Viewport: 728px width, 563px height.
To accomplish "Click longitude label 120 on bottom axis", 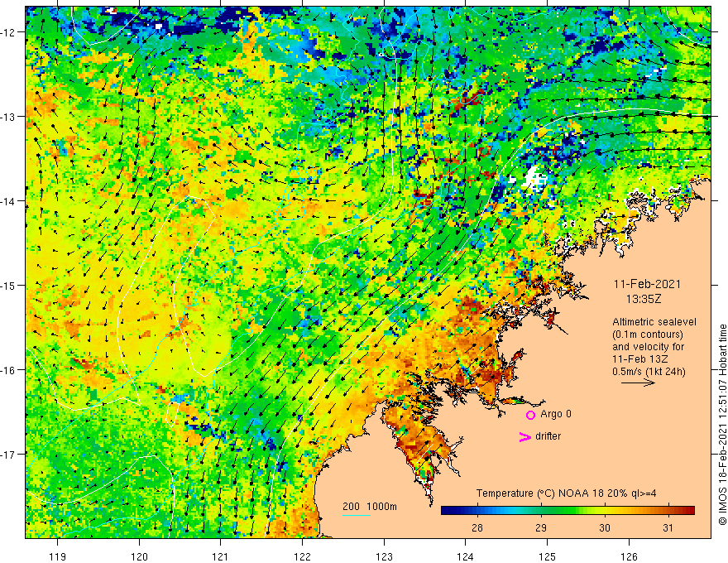I will pos(139,556).
